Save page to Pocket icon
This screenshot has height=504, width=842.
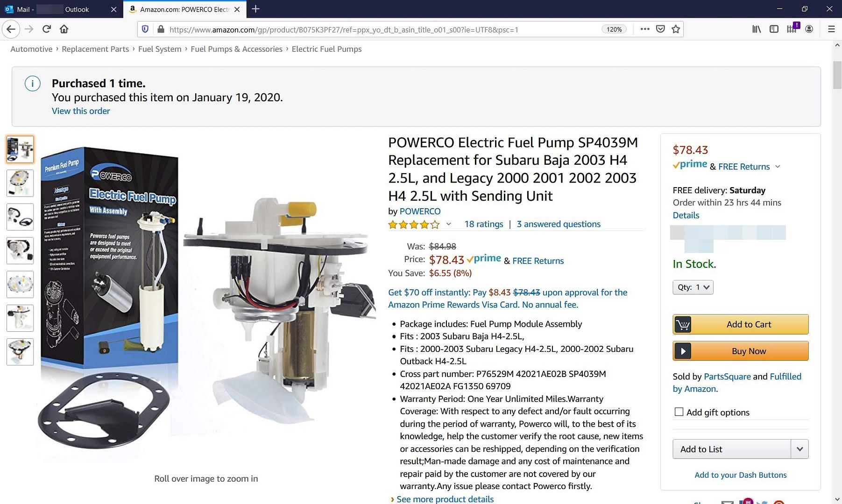point(660,29)
